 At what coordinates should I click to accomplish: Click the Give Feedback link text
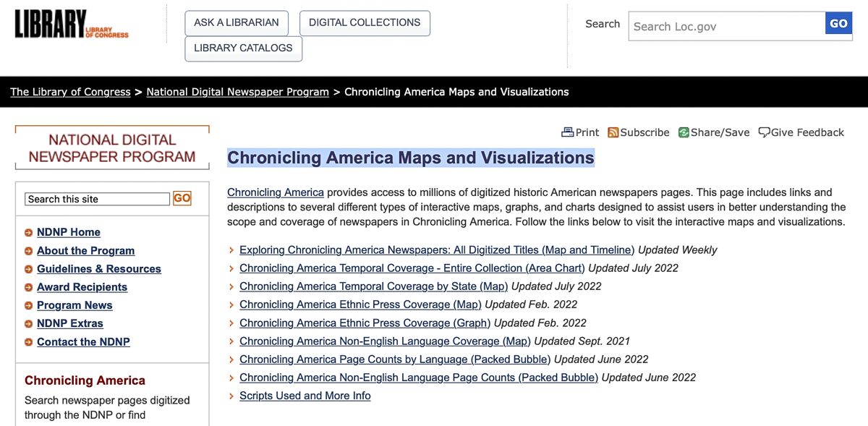click(807, 132)
